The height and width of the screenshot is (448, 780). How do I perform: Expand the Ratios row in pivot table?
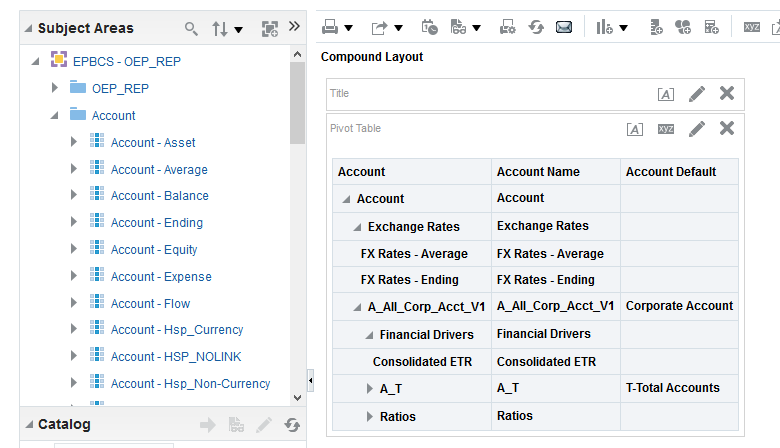(369, 416)
